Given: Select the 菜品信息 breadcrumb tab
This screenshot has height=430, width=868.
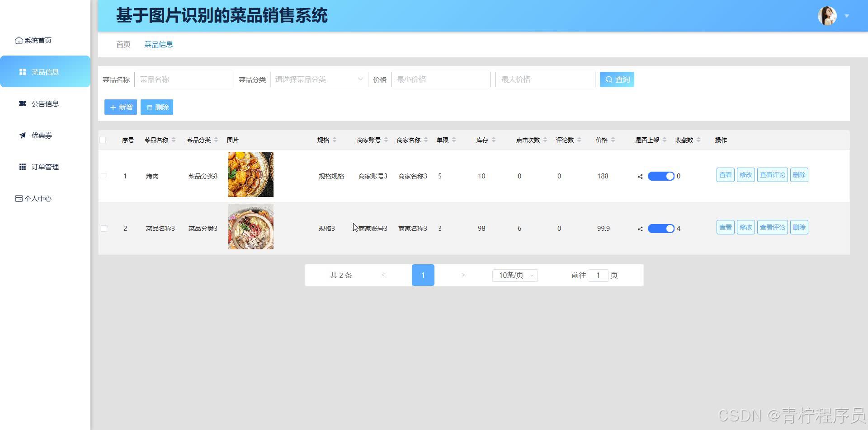Looking at the screenshot, I should pyautogui.click(x=158, y=44).
